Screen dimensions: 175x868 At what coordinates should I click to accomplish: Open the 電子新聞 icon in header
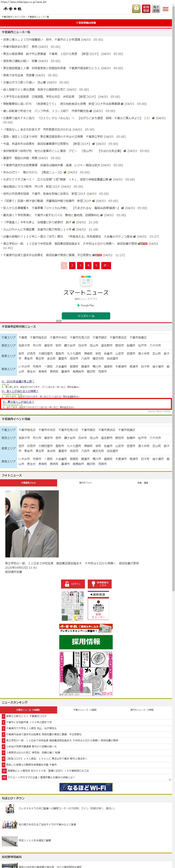coord(156,9)
